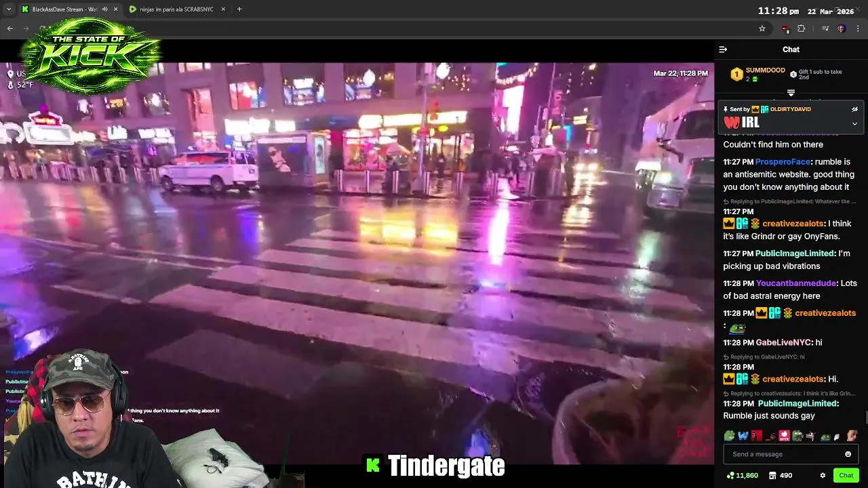Viewport: 868px width, 488px height.
Task: Open SUMMDOOD top gifter entry
Action: (757, 75)
